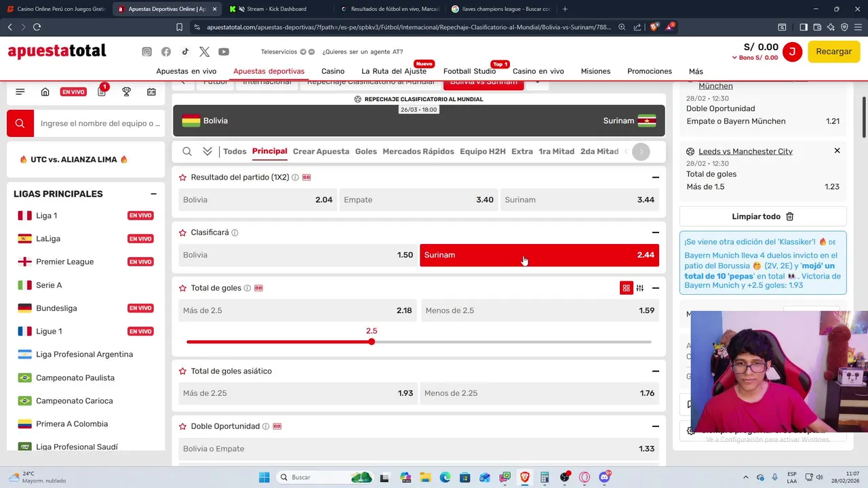Click the sliders settings icon for Total de goles
868x488 pixels.
click(x=639, y=288)
